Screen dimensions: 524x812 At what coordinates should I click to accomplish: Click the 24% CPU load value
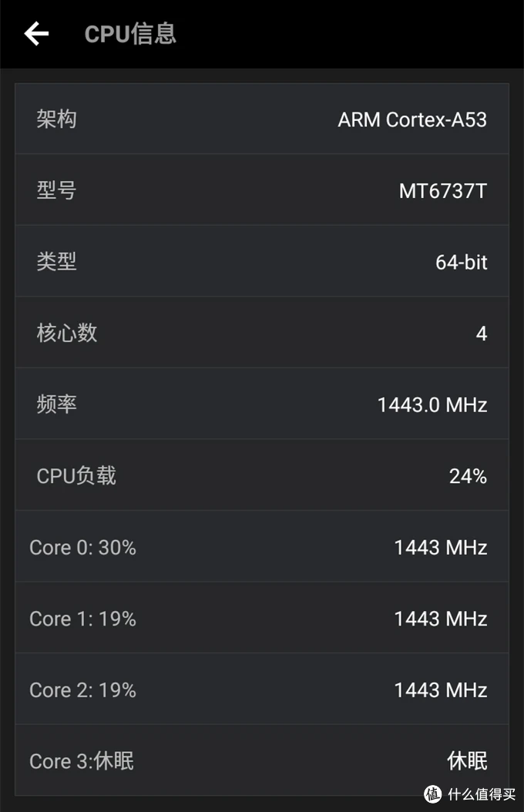point(468,476)
